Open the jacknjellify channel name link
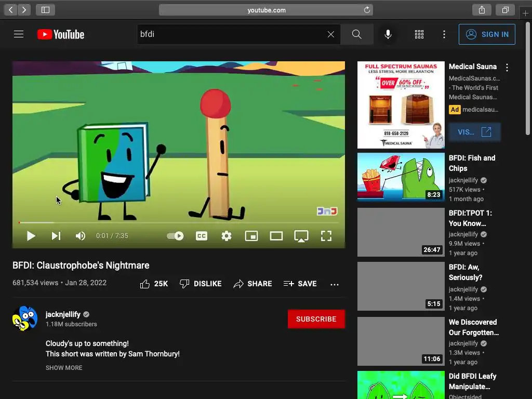This screenshot has height=399, width=532. tap(63, 314)
